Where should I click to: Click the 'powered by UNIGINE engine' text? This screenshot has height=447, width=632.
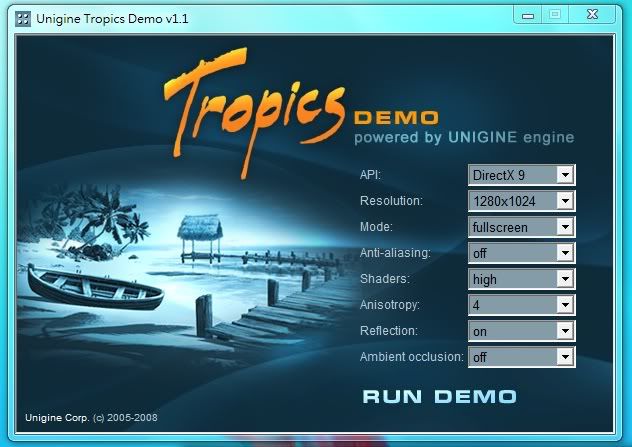[x=461, y=137]
